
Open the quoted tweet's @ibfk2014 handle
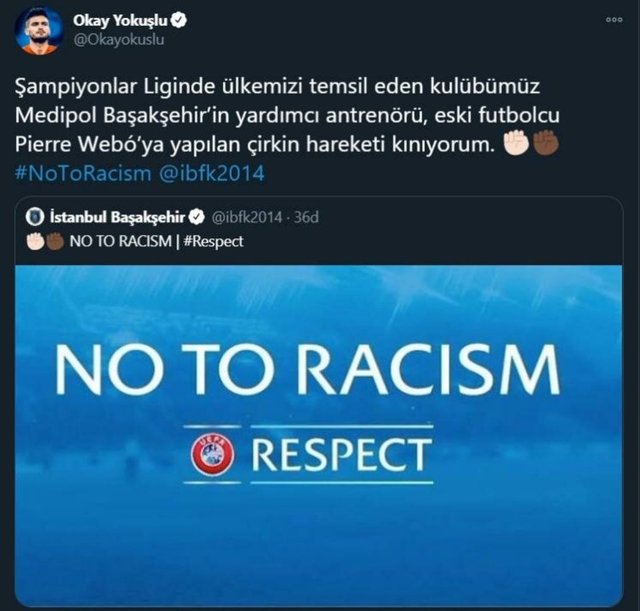point(247,217)
